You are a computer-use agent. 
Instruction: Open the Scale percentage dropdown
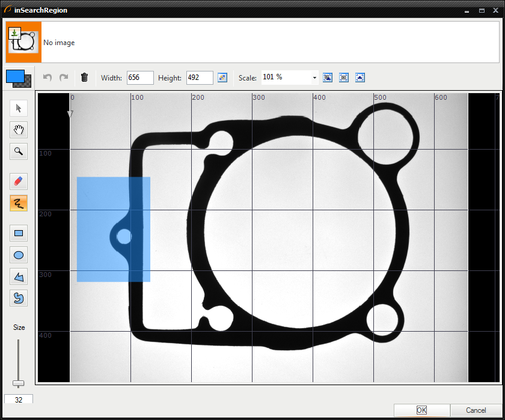coord(314,78)
